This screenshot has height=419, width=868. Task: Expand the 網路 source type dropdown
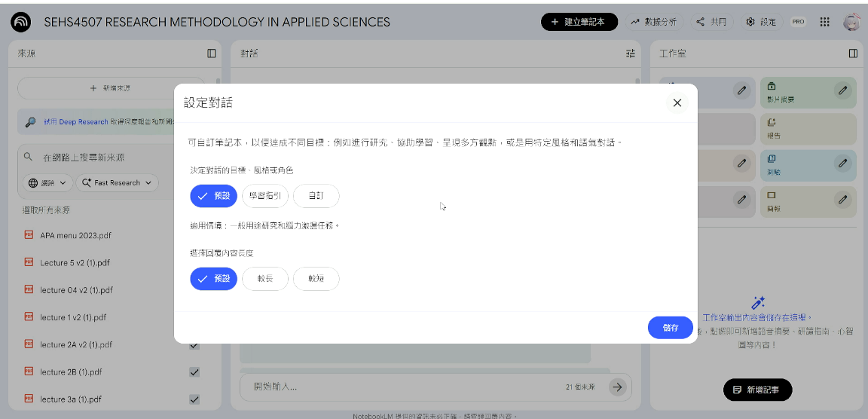[x=49, y=182]
